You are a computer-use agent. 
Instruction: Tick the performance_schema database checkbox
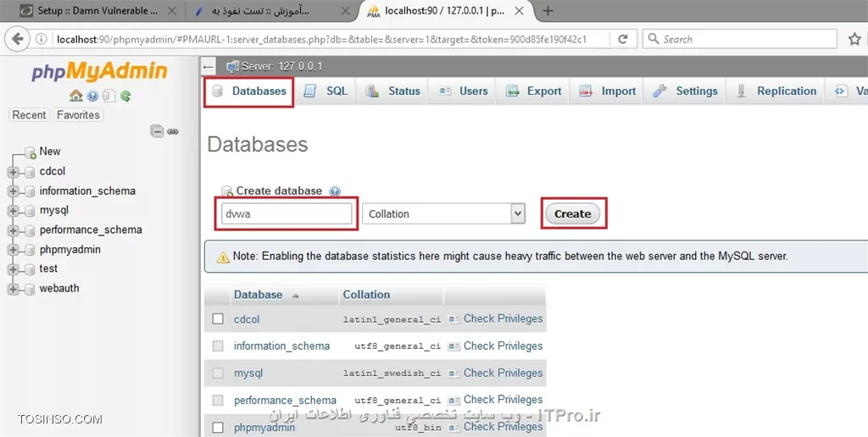point(218,400)
